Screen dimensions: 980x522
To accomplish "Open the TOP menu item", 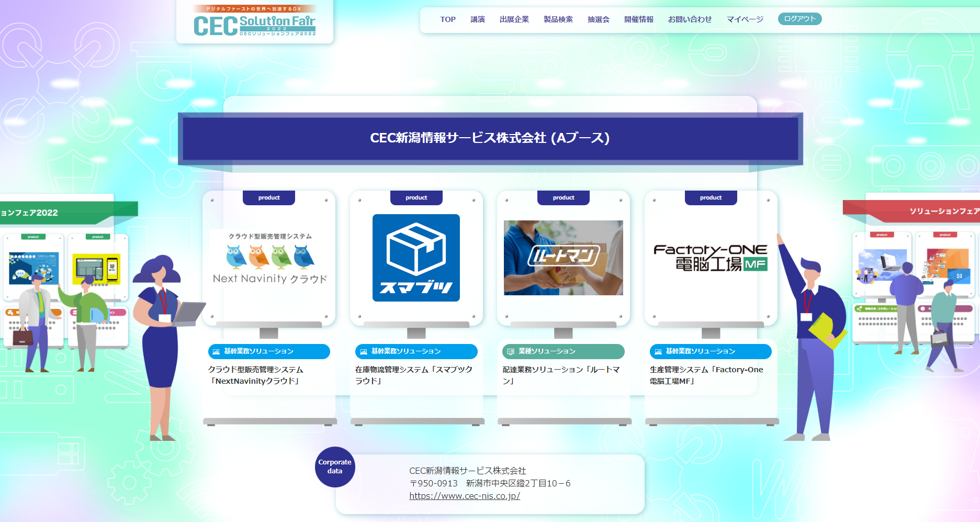I will 448,19.
